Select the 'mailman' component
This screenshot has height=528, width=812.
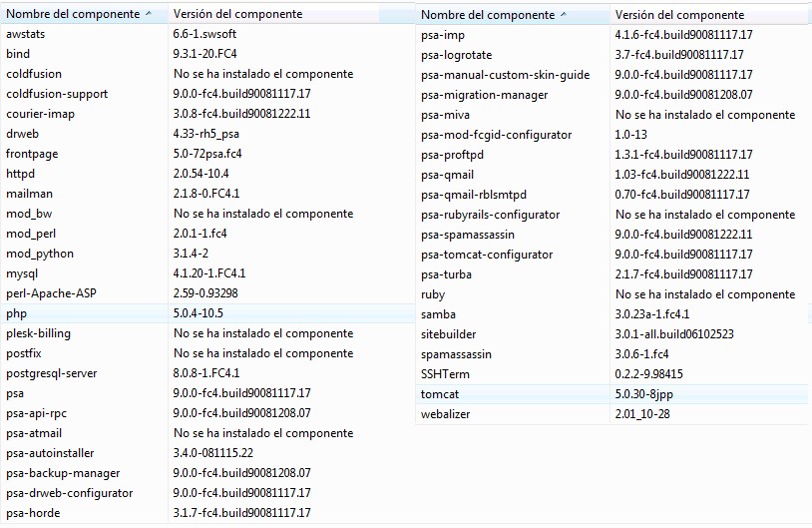coord(30,194)
